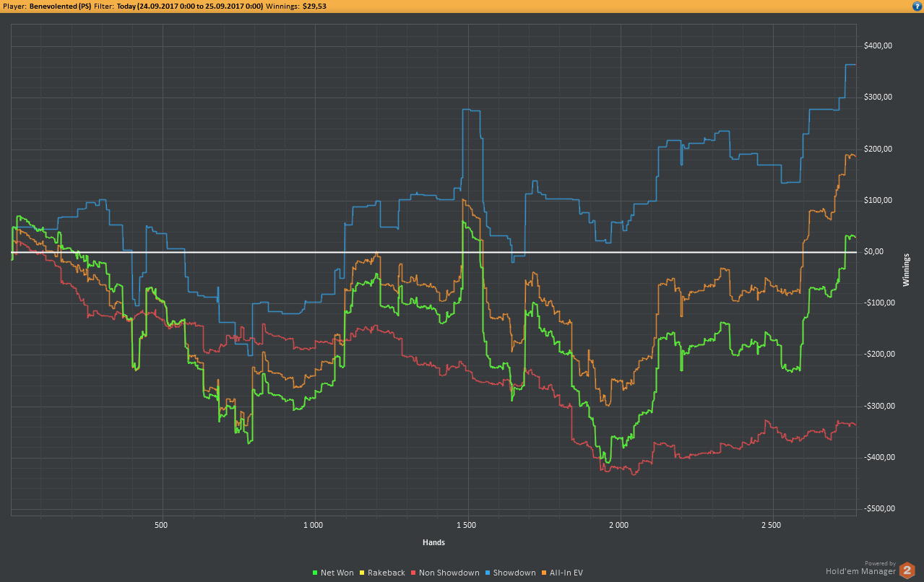This screenshot has height=582, width=924.
Task: Click the 1 500 hands axis label
Action: (x=467, y=525)
